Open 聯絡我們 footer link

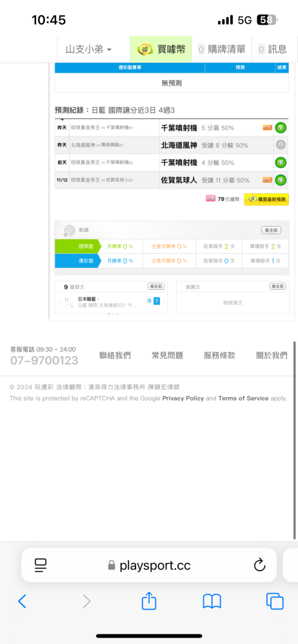[x=115, y=355]
